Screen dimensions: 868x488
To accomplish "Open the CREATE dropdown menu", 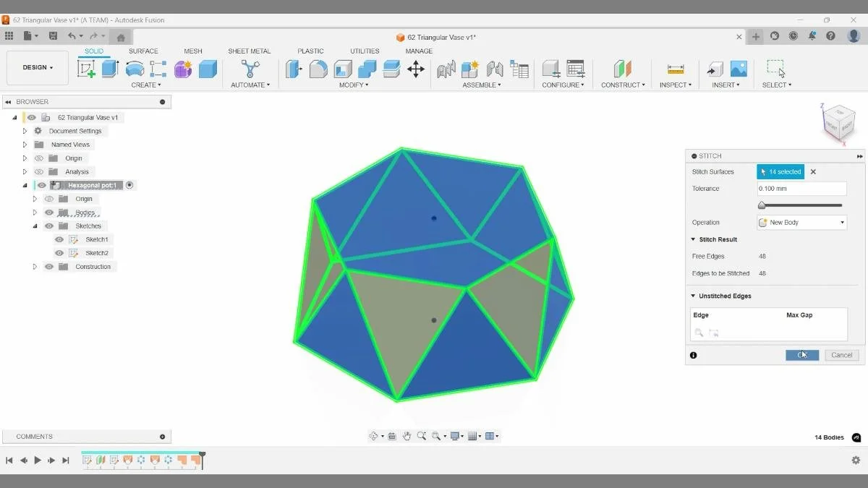I will [x=145, y=85].
